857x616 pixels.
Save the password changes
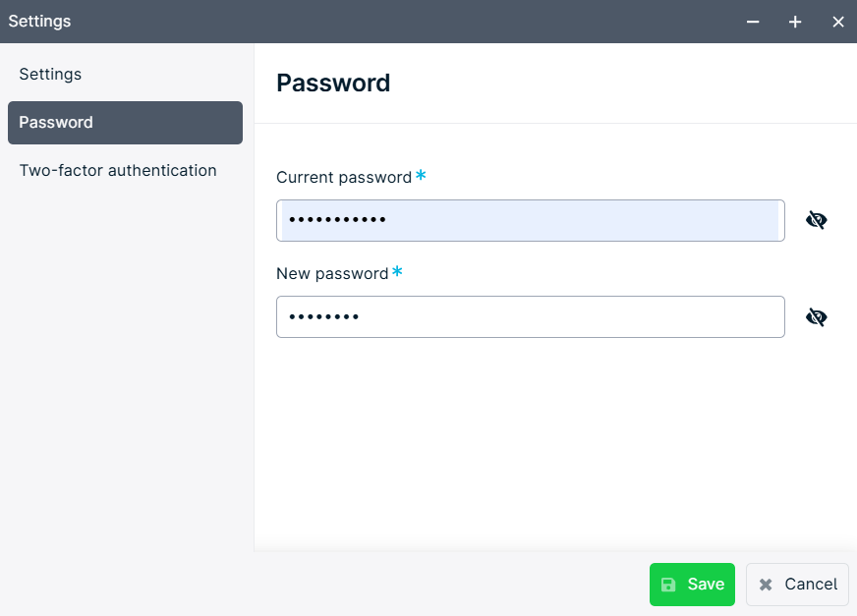(692, 585)
